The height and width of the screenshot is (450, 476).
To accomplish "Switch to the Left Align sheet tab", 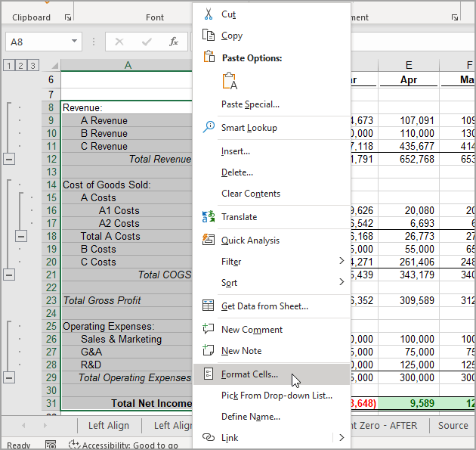I will [x=108, y=425].
